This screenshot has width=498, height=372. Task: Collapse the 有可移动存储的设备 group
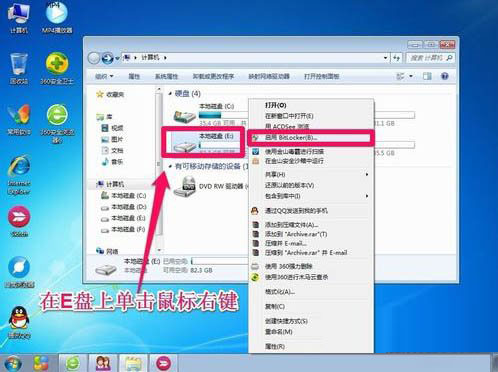170,166
